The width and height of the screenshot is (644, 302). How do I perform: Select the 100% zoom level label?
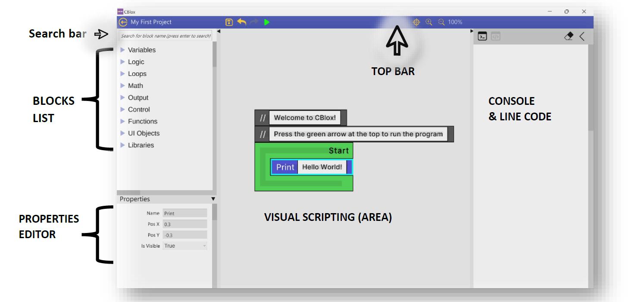pyautogui.click(x=455, y=22)
